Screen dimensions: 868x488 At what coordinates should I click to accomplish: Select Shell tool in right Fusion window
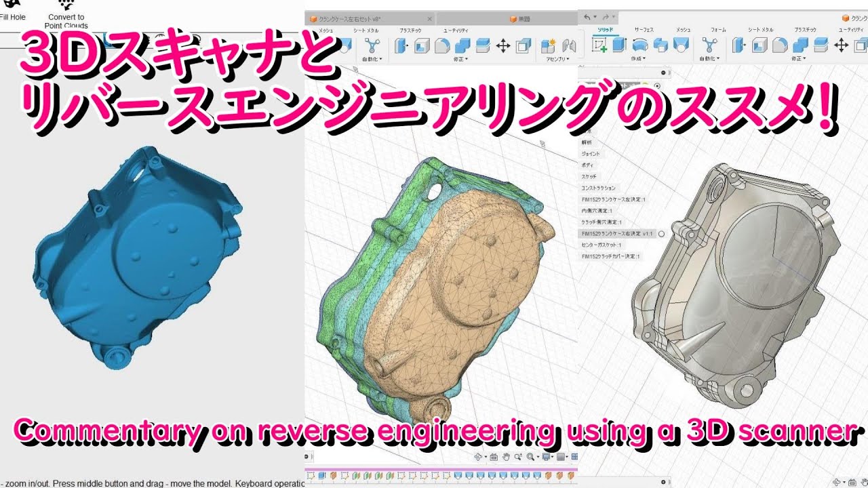760,45
